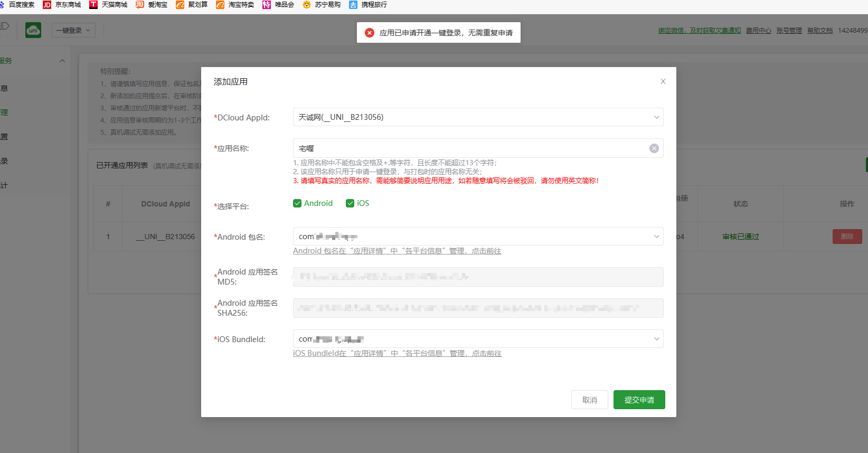Follow the Android 包名 点击前往 link
The height and width of the screenshot is (453, 868).
[x=486, y=251]
